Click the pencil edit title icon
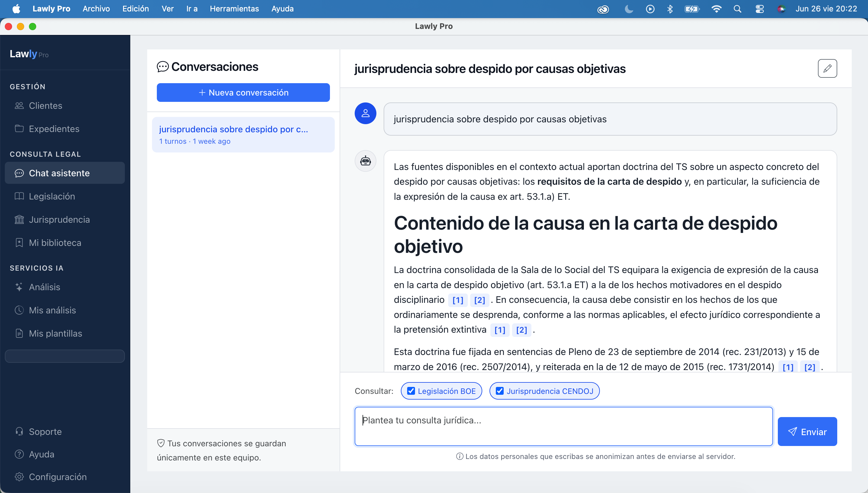Viewport: 868px width, 493px height. 827,68
